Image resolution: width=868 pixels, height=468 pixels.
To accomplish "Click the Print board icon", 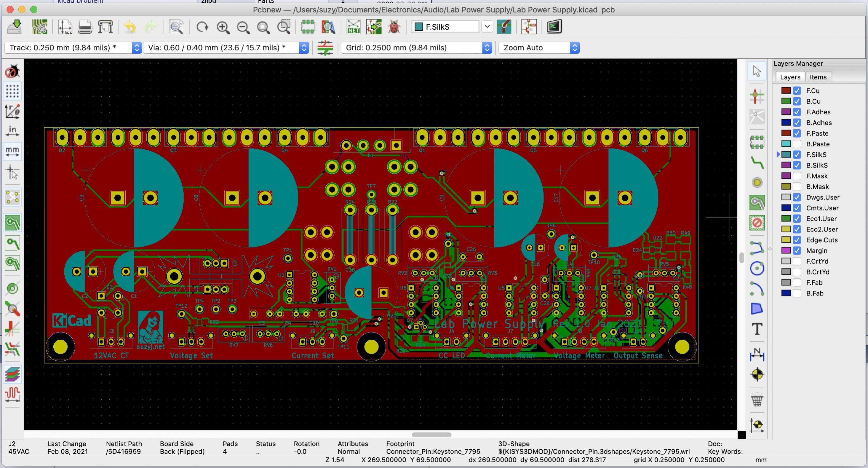I will (x=85, y=27).
